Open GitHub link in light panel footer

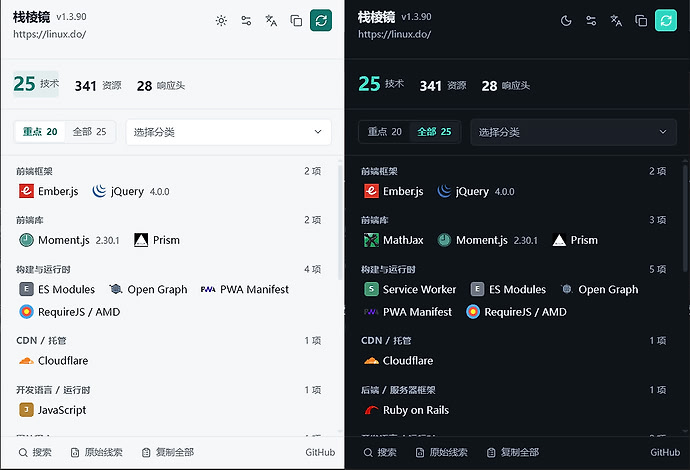(x=320, y=452)
